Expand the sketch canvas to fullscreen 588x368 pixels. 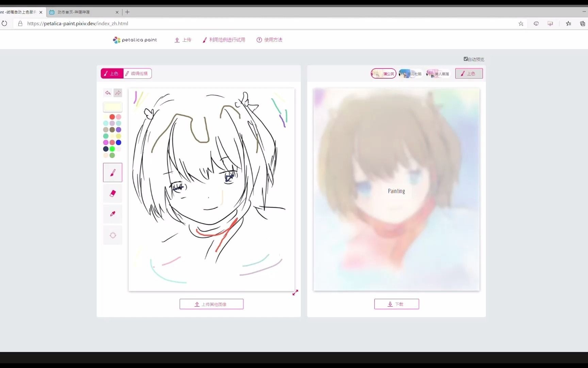pos(295,292)
